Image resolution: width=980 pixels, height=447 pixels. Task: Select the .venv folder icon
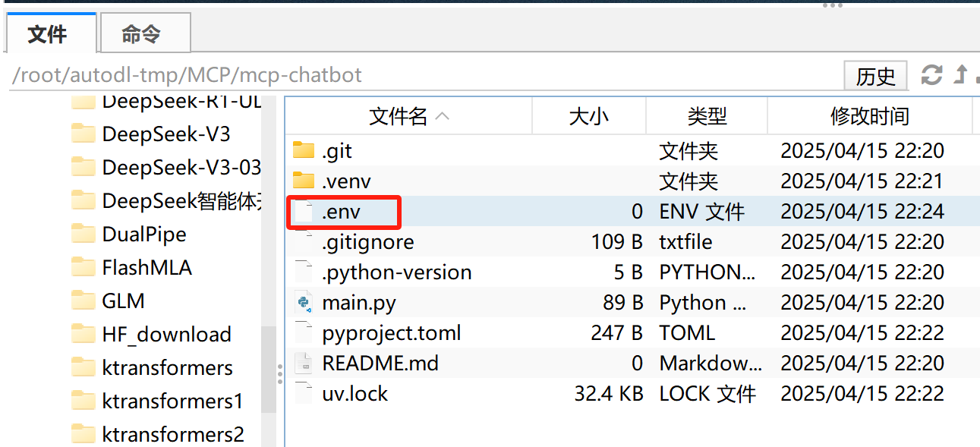(x=304, y=181)
